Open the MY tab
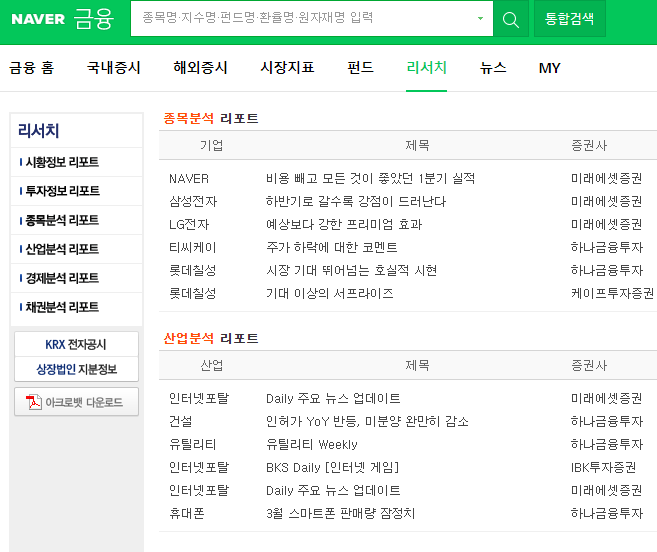Viewport: 657px width, 552px height. pos(549,68)
